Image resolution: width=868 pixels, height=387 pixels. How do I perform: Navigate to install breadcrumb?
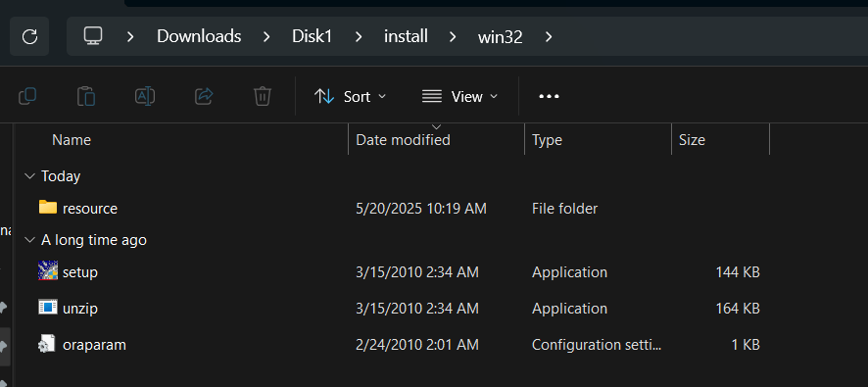pos(406,36)
